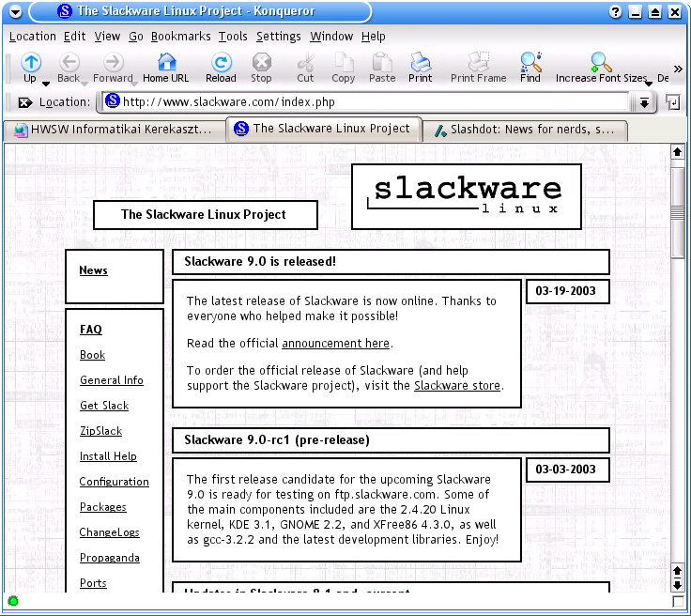The image size is (691, 616).
Task: Open the Settings menu
Action: coord(279,36)
